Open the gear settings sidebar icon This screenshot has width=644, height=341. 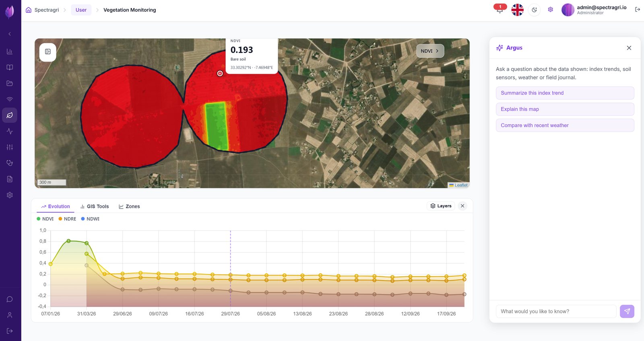pyautogui.click(x=10, y=195)
